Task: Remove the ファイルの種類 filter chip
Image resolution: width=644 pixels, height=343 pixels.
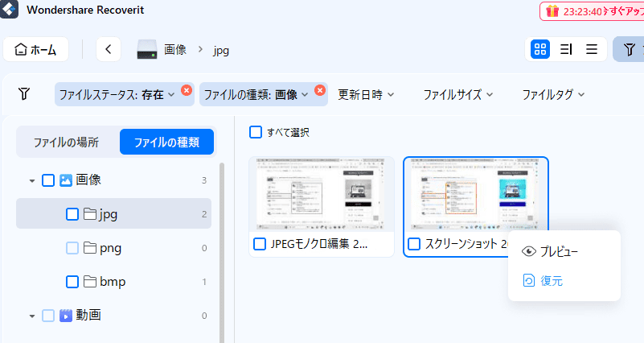Action: (321, 89)
